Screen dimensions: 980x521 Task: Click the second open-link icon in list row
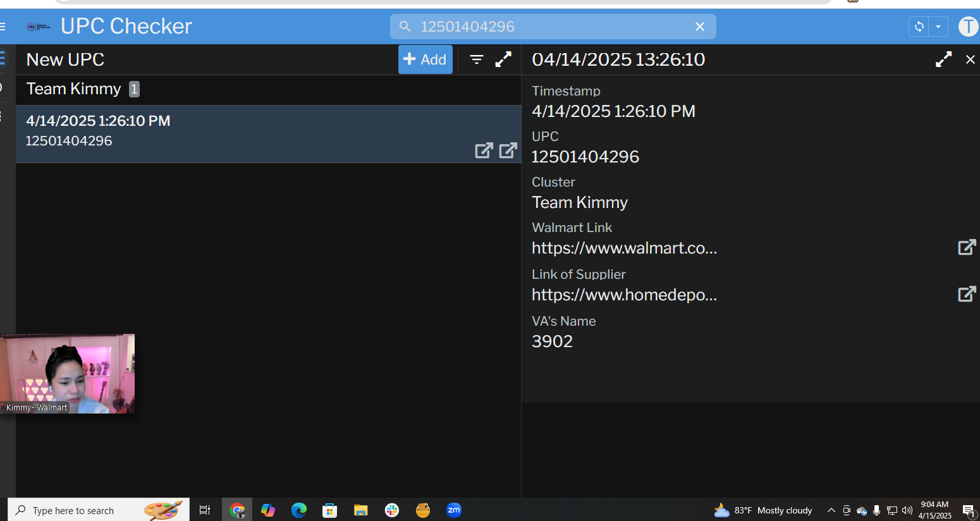[x=508, y=150]
